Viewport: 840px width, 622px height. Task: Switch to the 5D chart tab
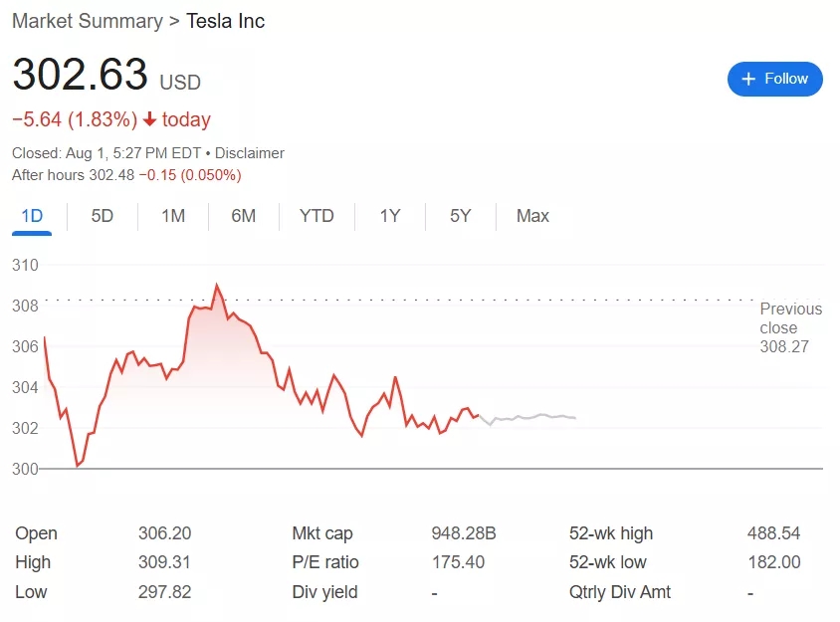103,216
